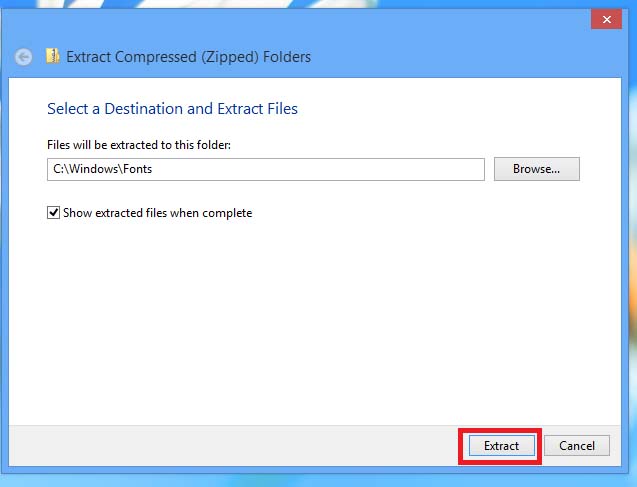Click the back arrow icon
Viewport: 637px width, 487px height.
[x=24, y=57]
